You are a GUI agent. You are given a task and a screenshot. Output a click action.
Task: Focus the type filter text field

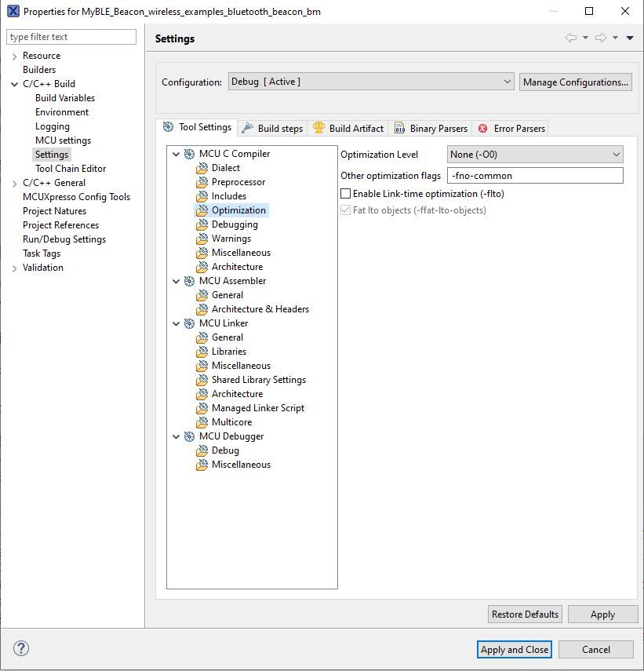coord(71,37)
